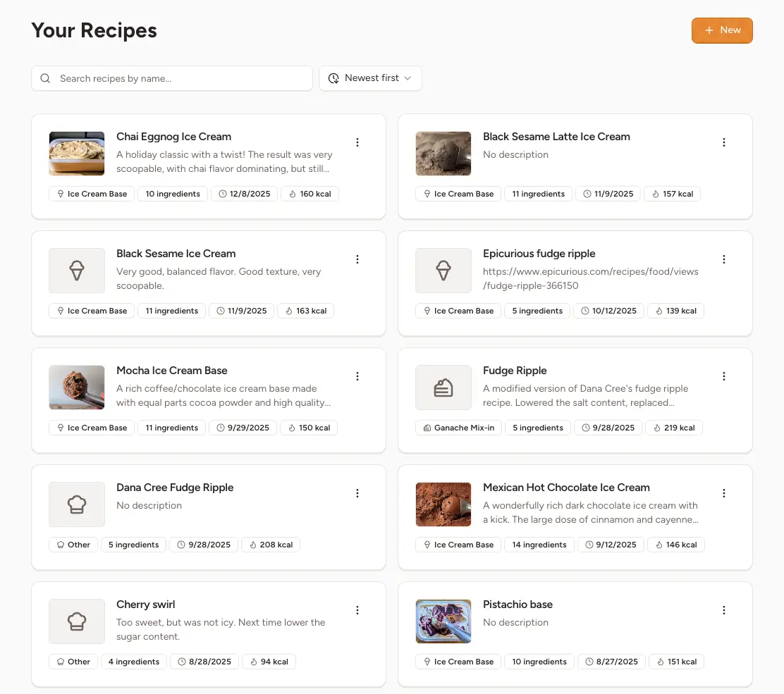Click the Mexican Hot Chocolate recipe thumbnail
The height and width of the screenshot is (694, 784).
[x=443, y=504]
